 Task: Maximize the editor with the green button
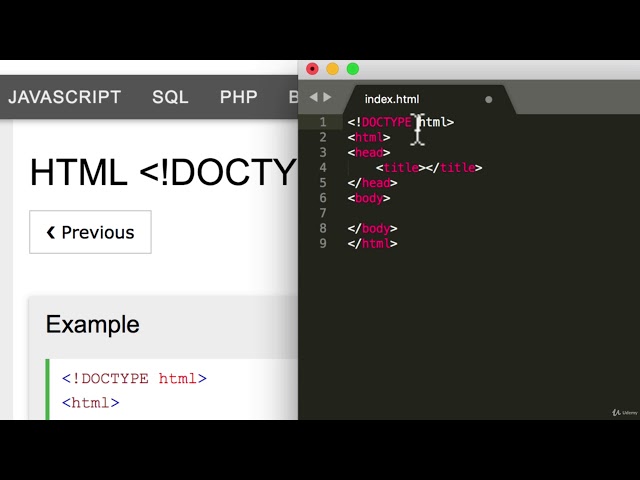point(353,69)
